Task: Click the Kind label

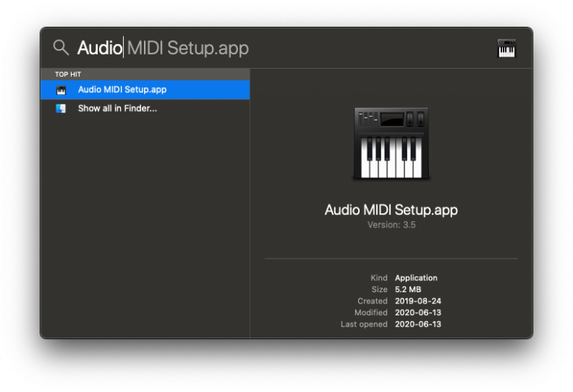Action: (x=379, y=278)
